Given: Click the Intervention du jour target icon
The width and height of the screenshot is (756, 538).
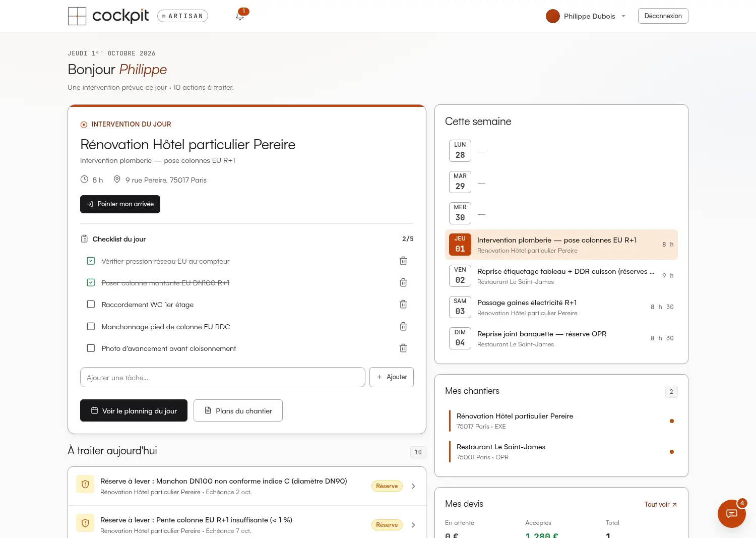Looking at the screenshot, I should (x=84, y=125).
